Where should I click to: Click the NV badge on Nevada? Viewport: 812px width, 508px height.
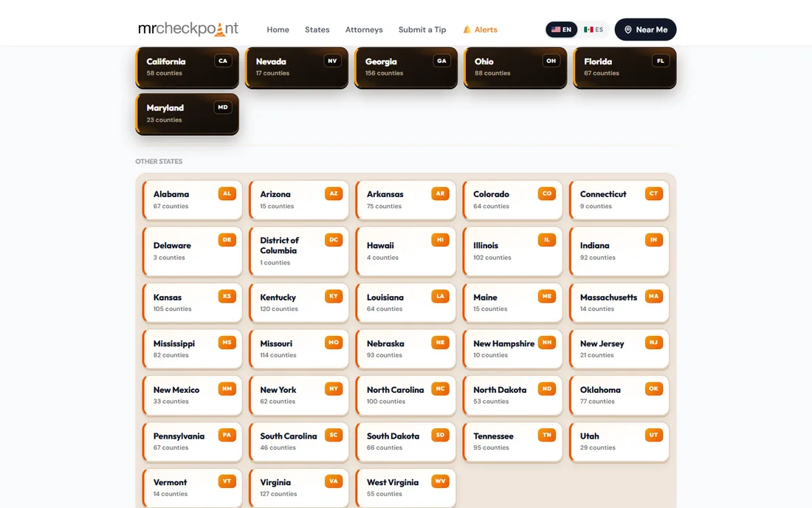(x=332, y=61)
